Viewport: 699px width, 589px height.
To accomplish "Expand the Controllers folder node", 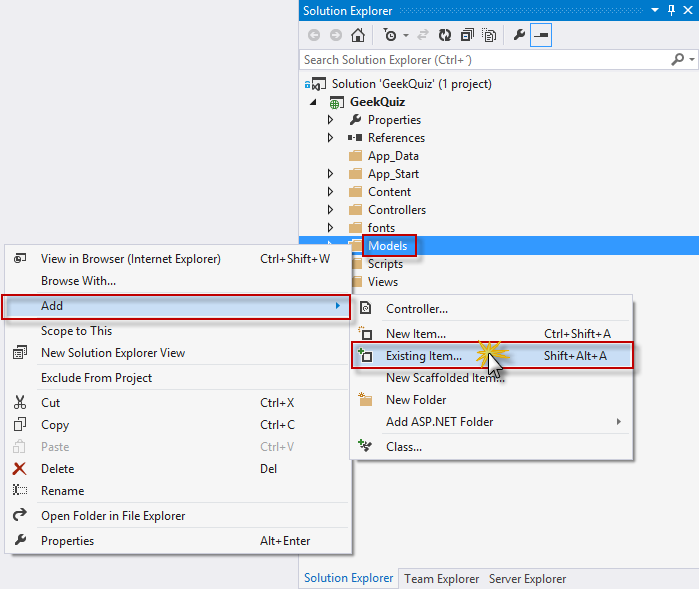I will click(331, 210).
